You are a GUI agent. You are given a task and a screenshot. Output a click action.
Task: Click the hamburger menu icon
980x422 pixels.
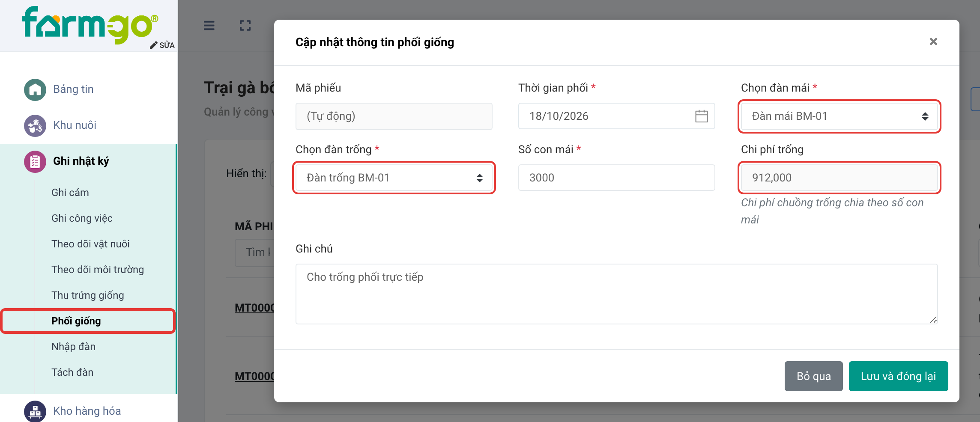209,26
